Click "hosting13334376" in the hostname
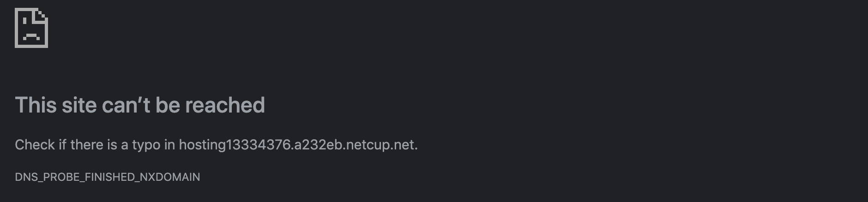 click(x=235, y=145)
